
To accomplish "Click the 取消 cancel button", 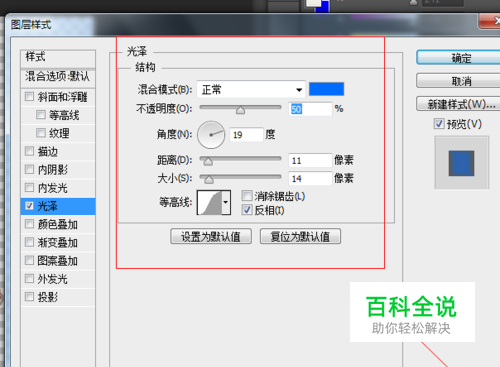I will 459,81.
